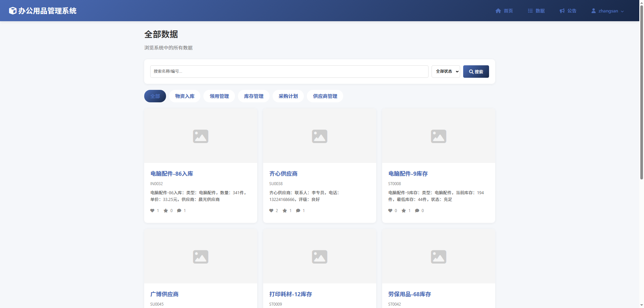Go to 首页 in top navigation
644x308 pixels.
tap(504, 11)
